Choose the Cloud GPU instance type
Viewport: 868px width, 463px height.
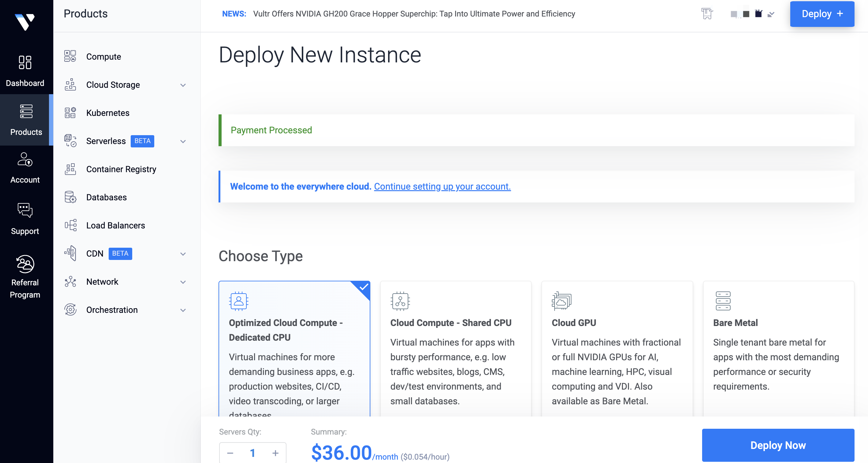coord(617,349)
